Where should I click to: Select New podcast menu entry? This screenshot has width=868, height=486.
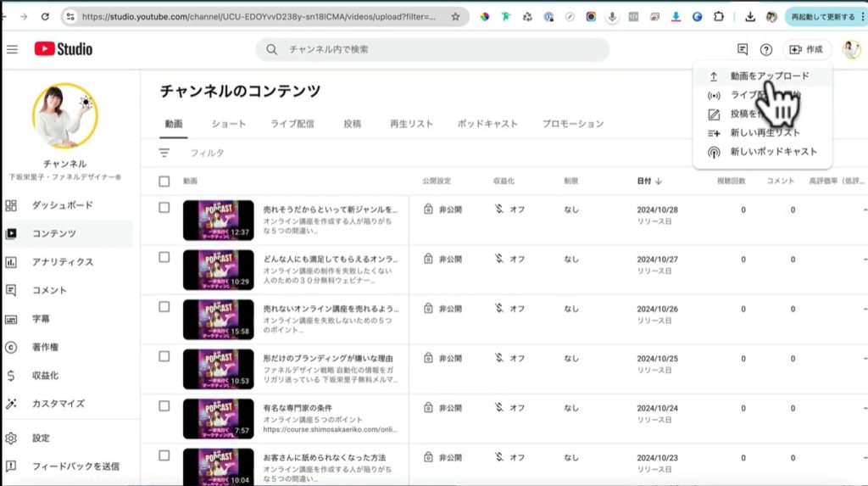pyautogui.click(x=773, y=152)
